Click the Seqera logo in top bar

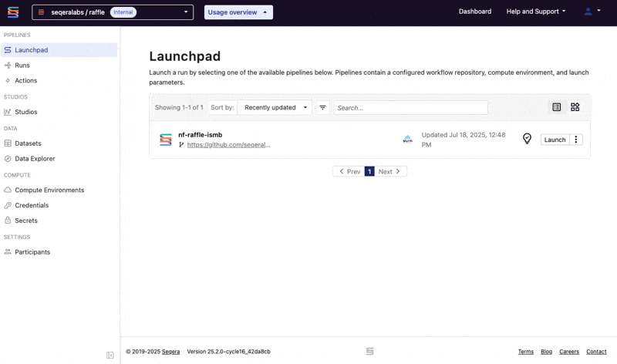(14, 12)
